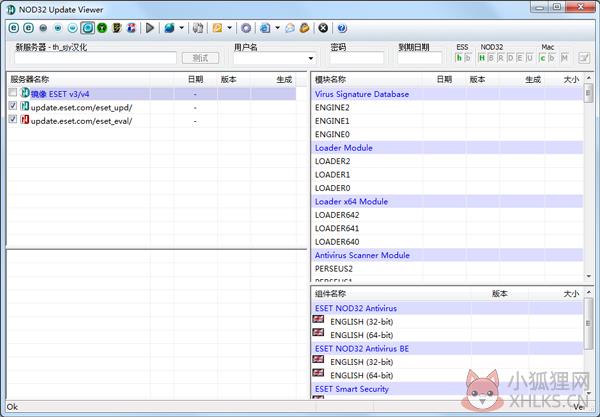Viewport: 600px width, 417px height.
Task: Click the icon beside 镜像 ESET v3/v4
Action: [25, 93]
